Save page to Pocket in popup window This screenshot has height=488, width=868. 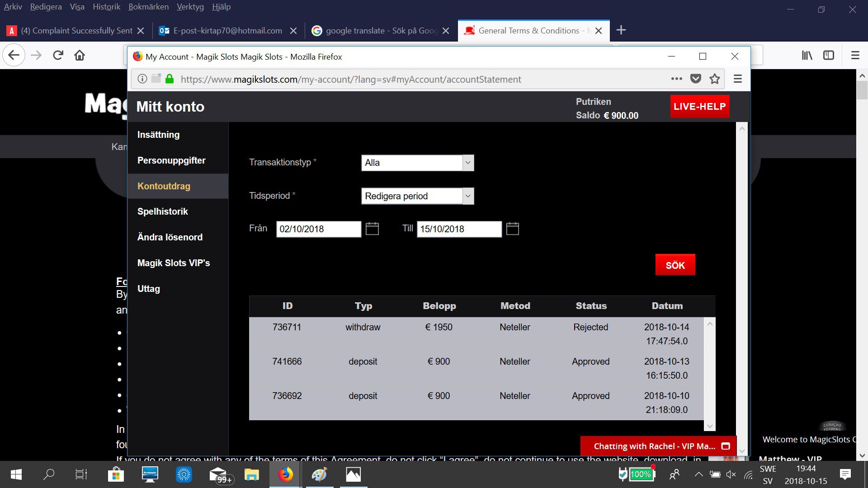pyautogui.click(x=696, y=79)
